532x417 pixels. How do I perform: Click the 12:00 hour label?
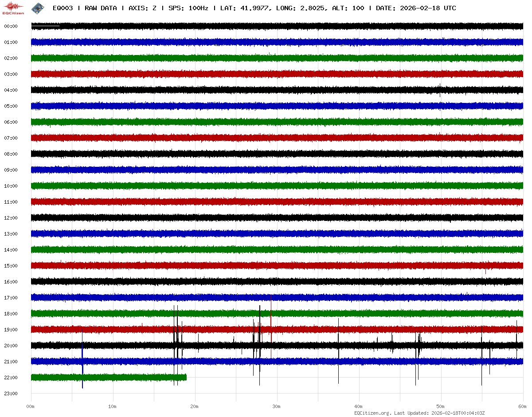pyautogui.click(x=11, y=218)
